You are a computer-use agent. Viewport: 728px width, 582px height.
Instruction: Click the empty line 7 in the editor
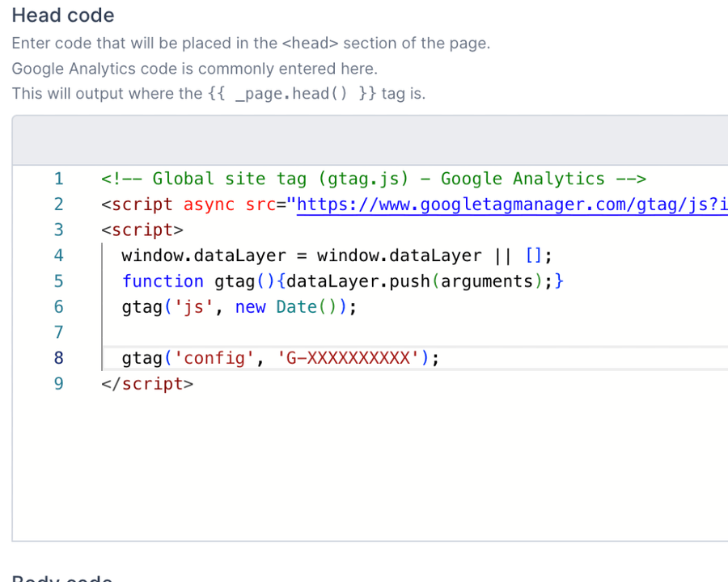[243, 332]
